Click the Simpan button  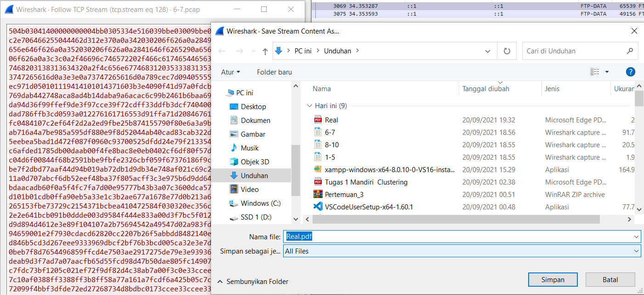(553, 279)
